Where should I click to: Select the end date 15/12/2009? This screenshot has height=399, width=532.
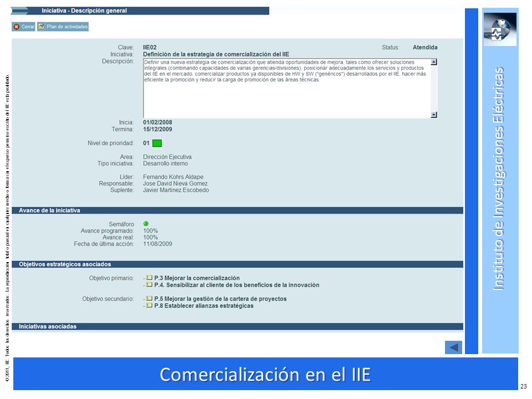(x=157, y=129)
